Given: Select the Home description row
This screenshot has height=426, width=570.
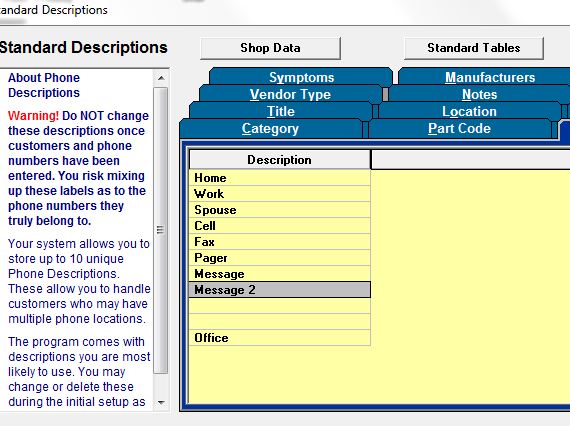Looking at the screenshot, I should click(280, 178).
